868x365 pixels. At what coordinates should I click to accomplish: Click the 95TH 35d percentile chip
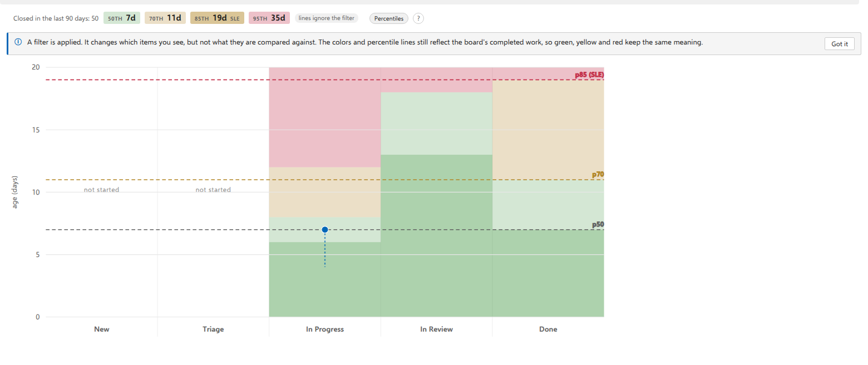269,18
